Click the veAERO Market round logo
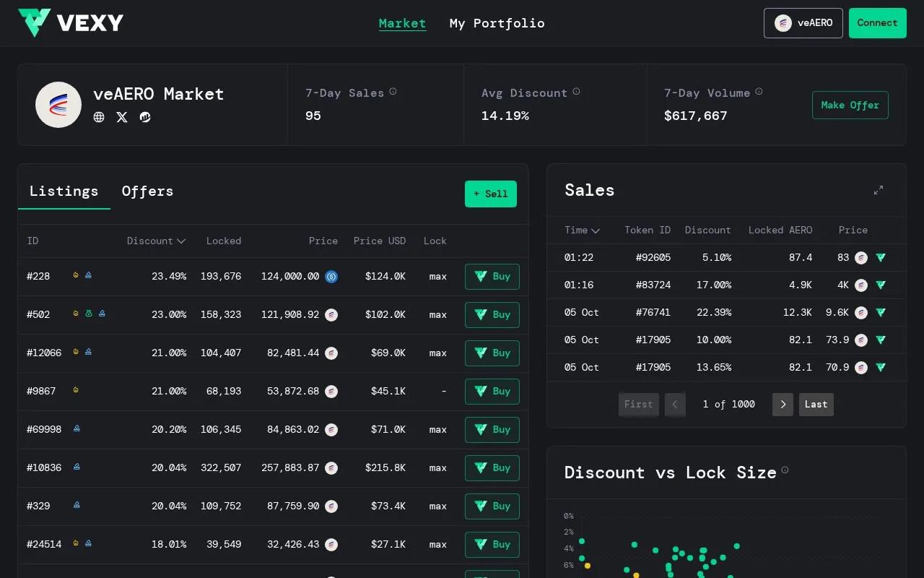Viewport: 924px width, 578px height. 58,105
